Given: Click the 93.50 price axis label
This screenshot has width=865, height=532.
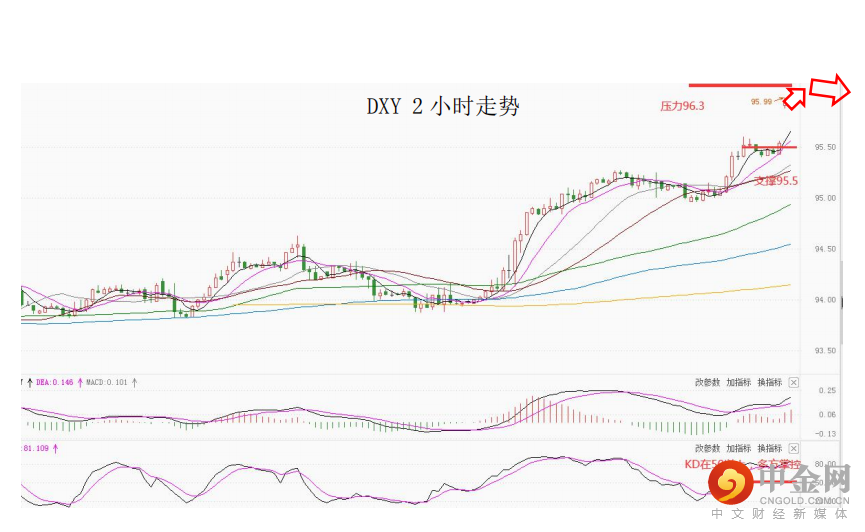Looking at the screenshot, I should point(826,351).
